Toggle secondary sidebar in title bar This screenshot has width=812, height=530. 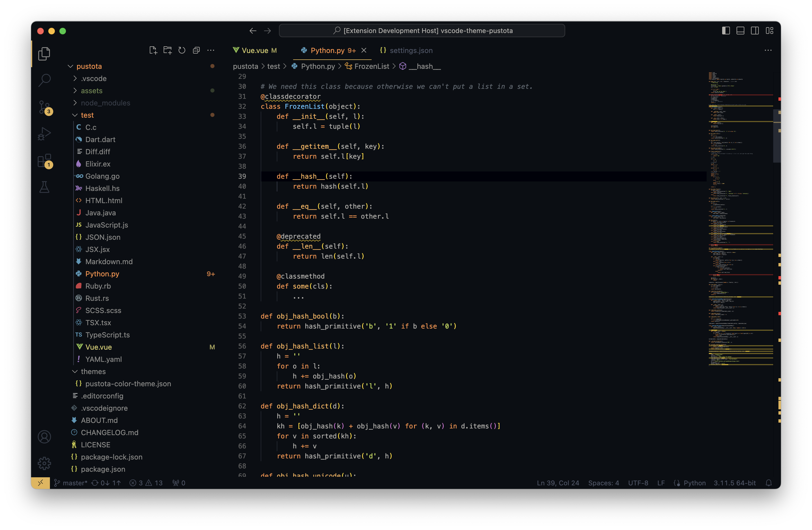tap(755, 31)
